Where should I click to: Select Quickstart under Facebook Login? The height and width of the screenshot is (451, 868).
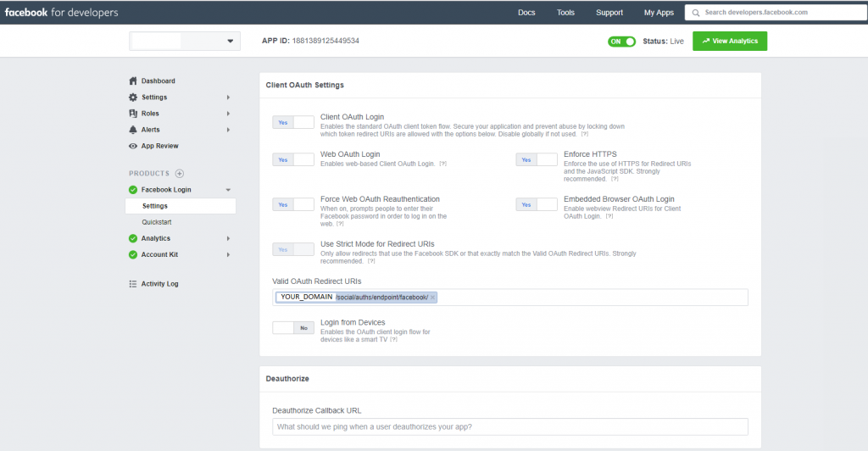[x=157, y=222]
